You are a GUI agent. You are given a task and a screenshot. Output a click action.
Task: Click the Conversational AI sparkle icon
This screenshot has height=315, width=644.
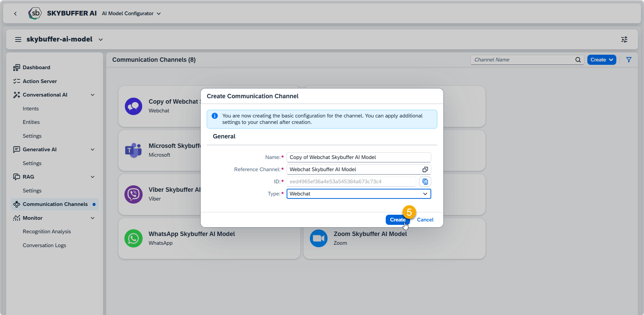point(17,95)
